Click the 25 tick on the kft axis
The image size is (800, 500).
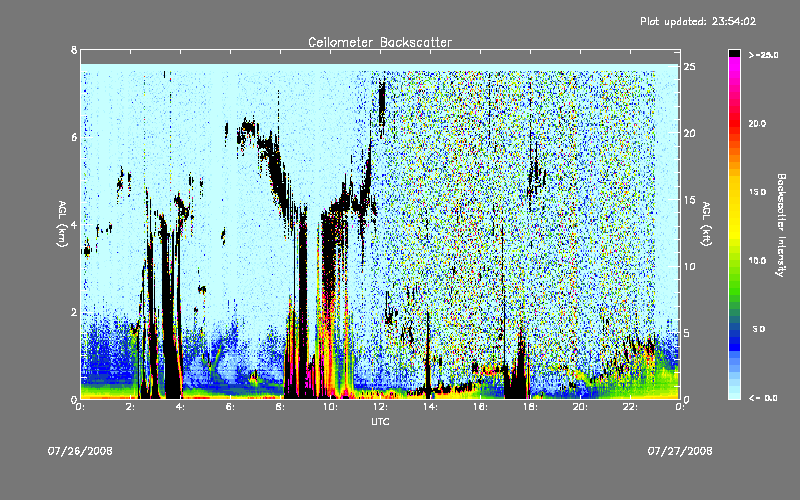(690, 67)
